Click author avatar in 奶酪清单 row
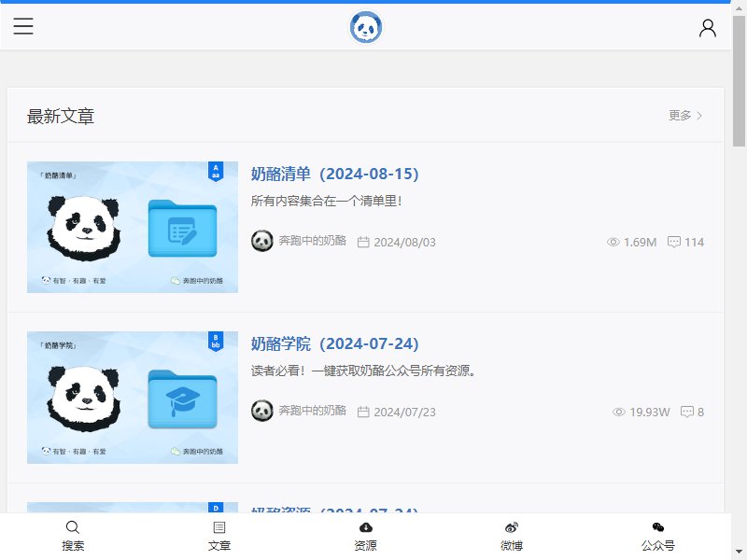747x560 pixels. [262, 241]
